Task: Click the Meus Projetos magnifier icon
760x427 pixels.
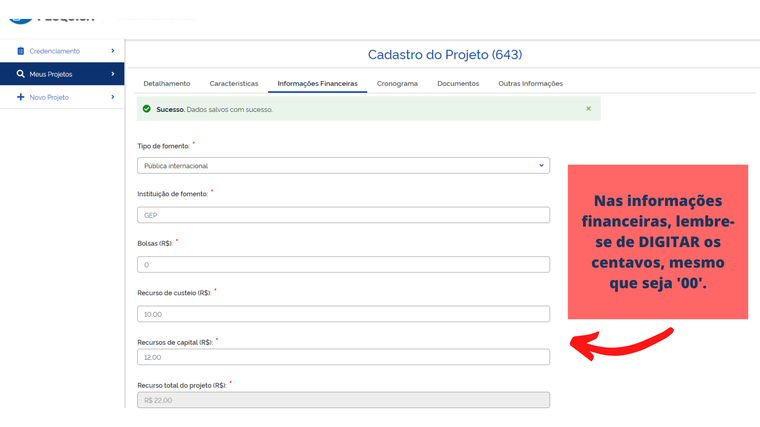Action: [x=20, y=74]
